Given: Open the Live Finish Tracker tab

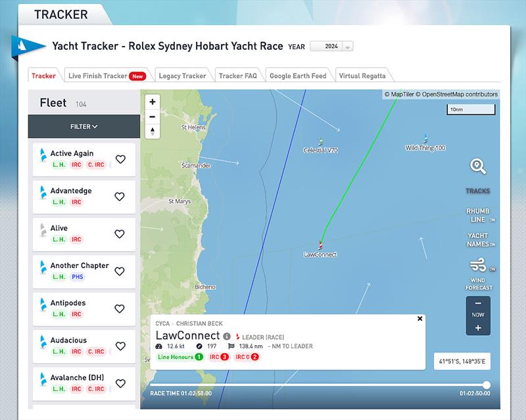Looking at the screenshot, I should (107, 76).
